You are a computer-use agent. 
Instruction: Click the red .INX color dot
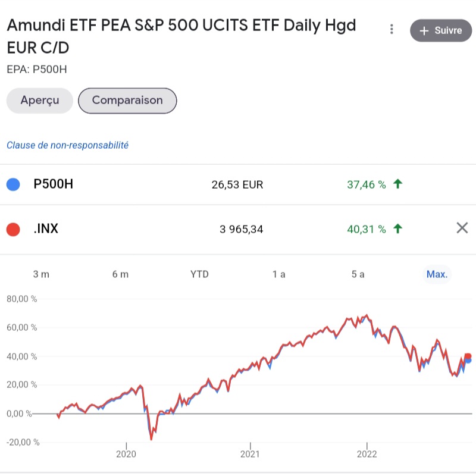[x=13, y=228]
